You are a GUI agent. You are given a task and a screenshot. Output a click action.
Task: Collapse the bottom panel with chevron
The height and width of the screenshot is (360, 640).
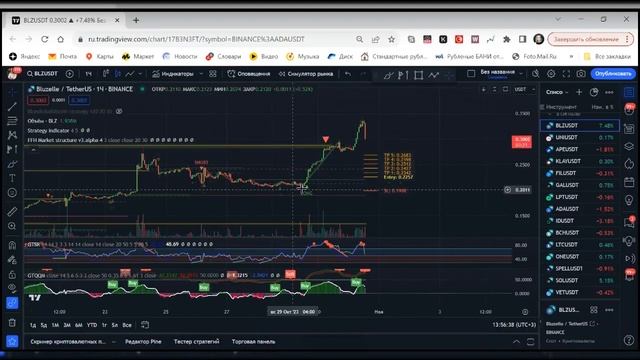[516, 342]
